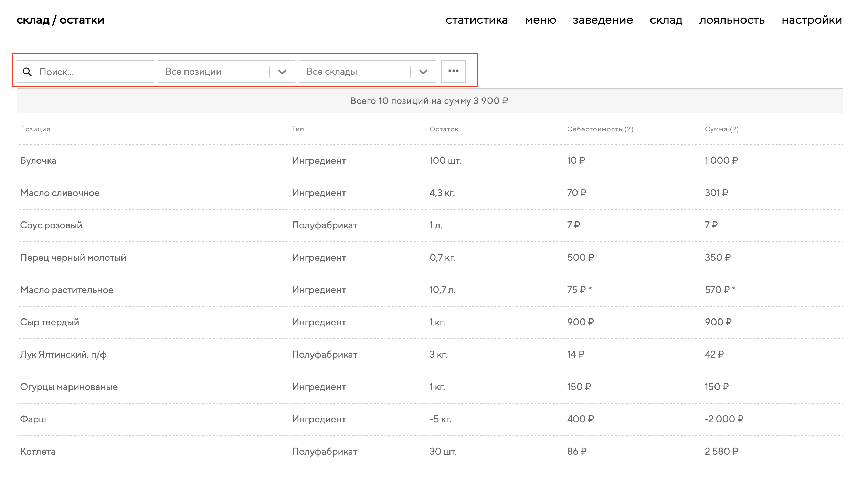Expand the 'Все позиции' dropdown arrow
This screenshot has width=868, height=487.
[282, 72]
